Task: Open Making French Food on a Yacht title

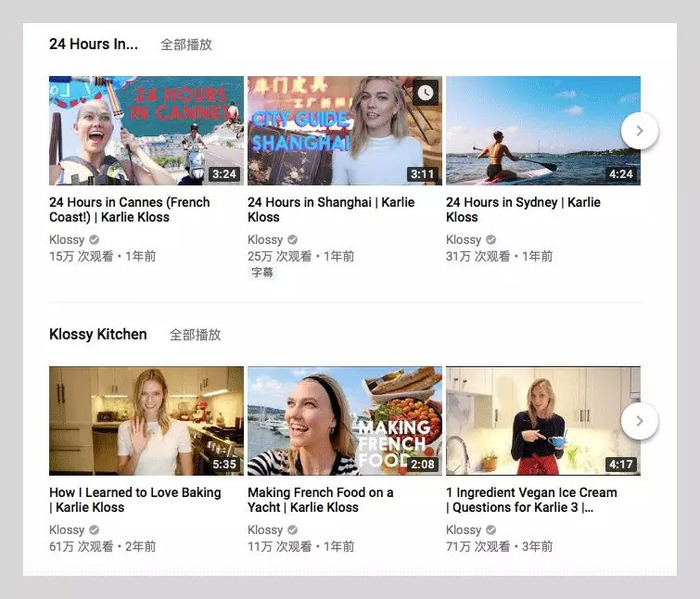Action: (321, 500)
